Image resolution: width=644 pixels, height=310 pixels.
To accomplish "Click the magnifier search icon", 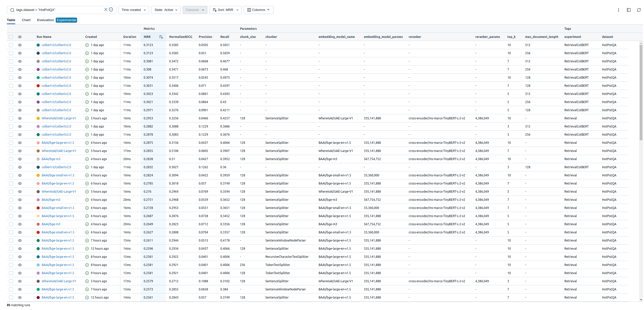I will tap(12, 10).
